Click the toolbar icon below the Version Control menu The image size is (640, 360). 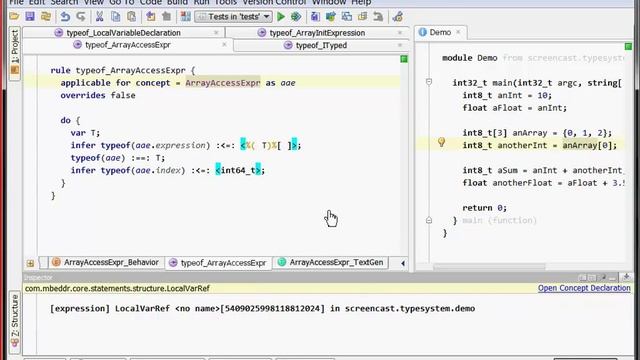tap(331, 16)
